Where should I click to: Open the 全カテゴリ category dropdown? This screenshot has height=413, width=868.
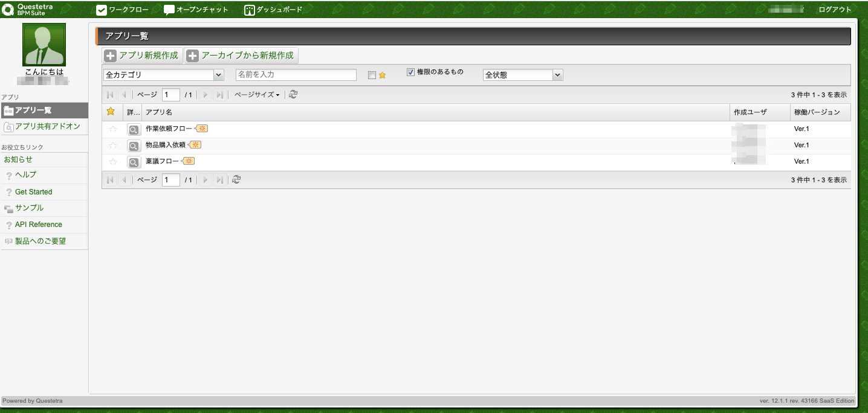click(x=163, y=75)
